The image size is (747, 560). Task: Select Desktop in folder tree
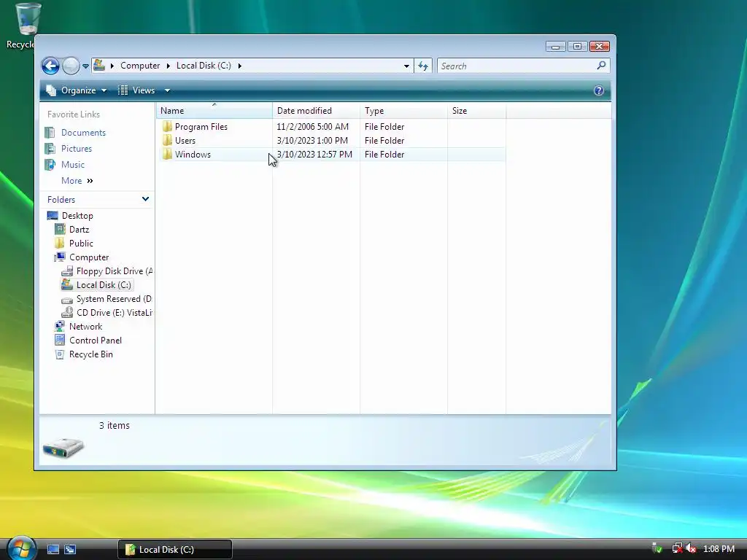[77, 216]
